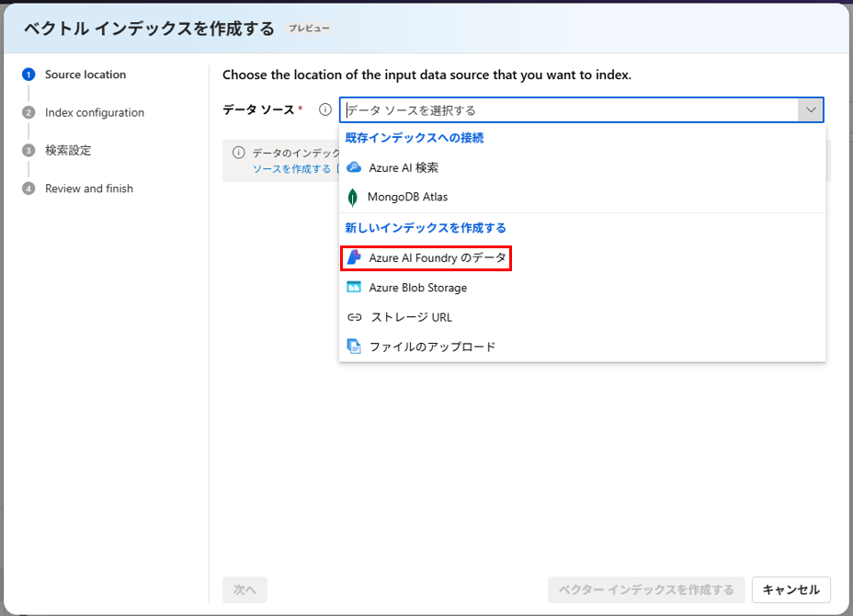
Task: Click the Azure Blob Storage icon
Action: (354, 287)
